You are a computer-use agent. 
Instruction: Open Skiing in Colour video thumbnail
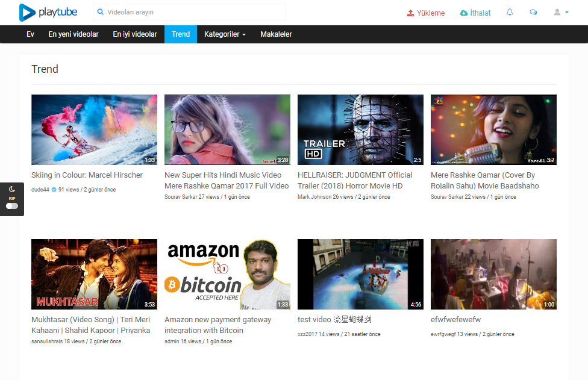(x=94, y=129)
